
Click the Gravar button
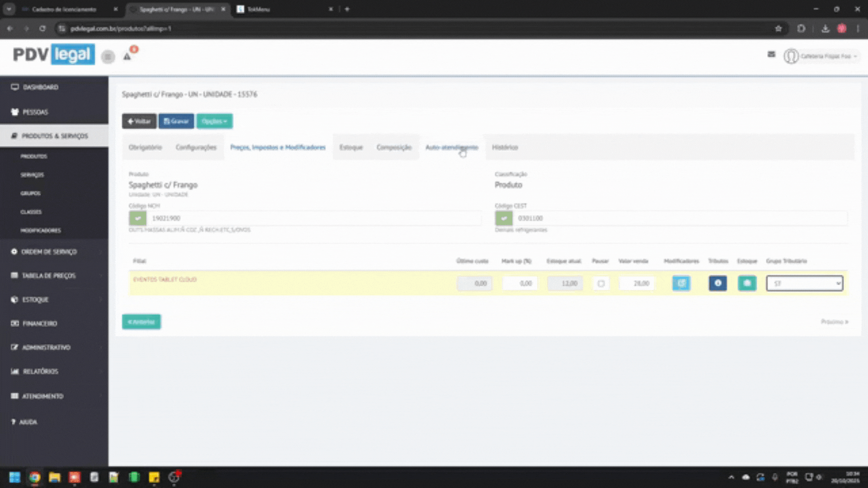coord(176,121)
